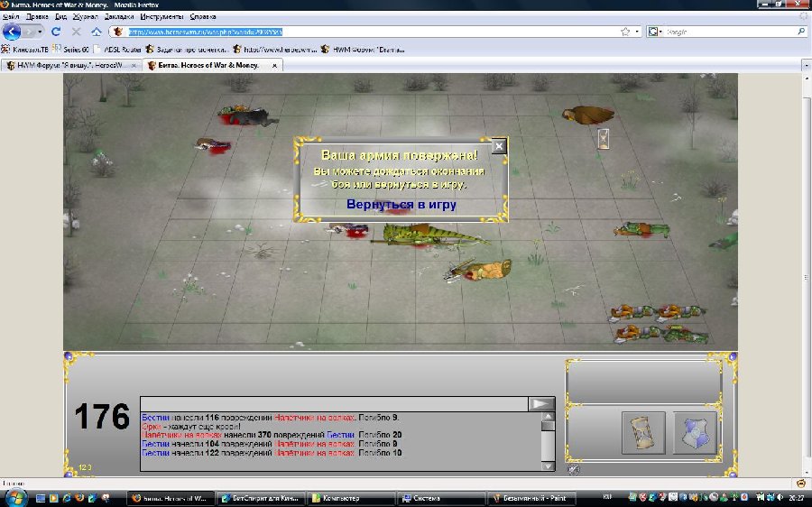The width and height of the screenshot is (812, 507).
Task: Click the RU language indicator in taskbar
Action: [607, 497]
